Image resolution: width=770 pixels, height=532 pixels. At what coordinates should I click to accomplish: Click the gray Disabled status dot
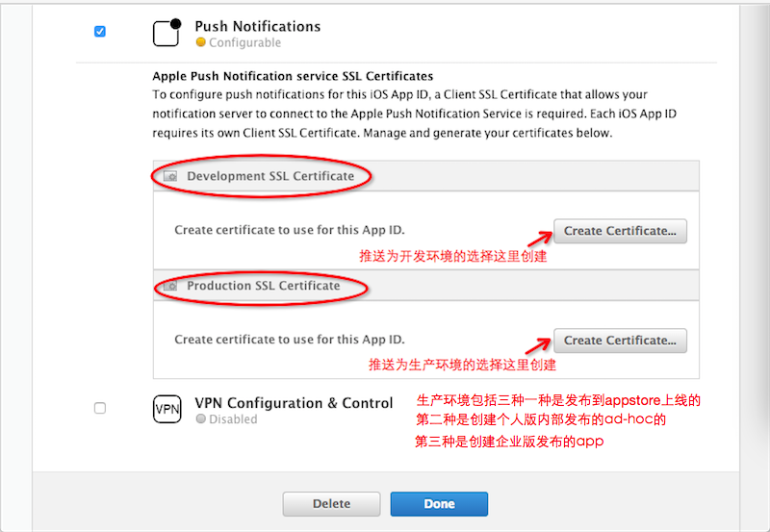pos(200,419)
